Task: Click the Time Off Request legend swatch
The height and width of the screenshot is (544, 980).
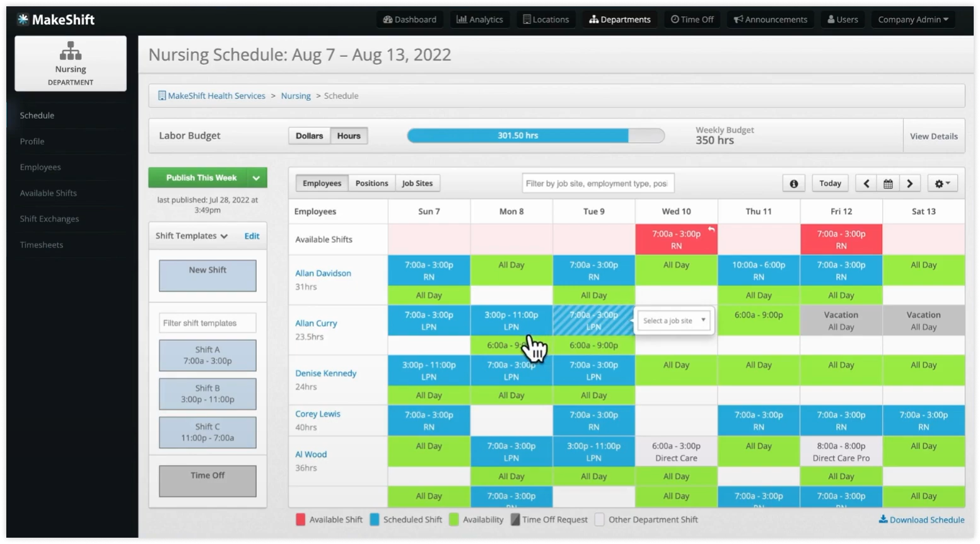Action: (x=515, y=519)
